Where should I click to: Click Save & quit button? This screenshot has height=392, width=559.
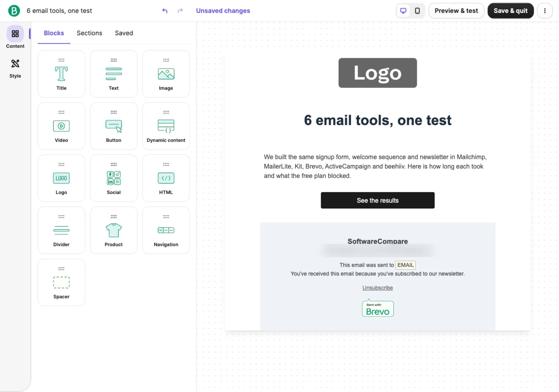(510, 11)
